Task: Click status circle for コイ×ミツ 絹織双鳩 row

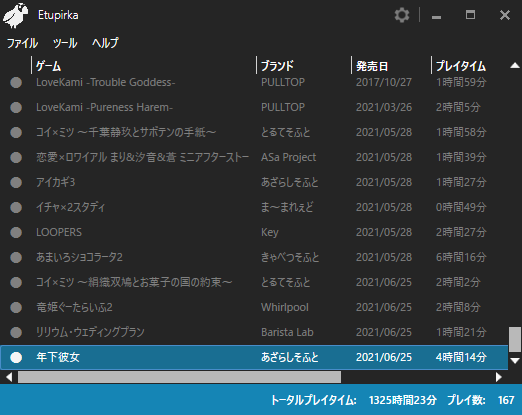Action: (x=16, y=282)
